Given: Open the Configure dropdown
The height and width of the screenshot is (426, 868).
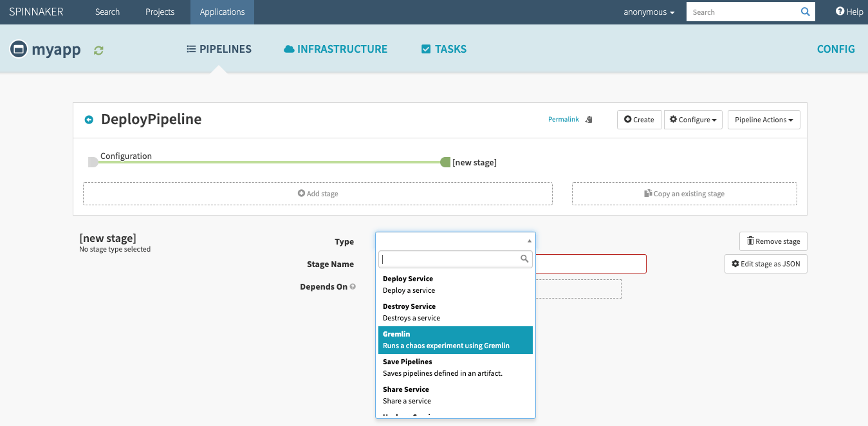Looking at the screenshot, I should (x=694, y=120).
